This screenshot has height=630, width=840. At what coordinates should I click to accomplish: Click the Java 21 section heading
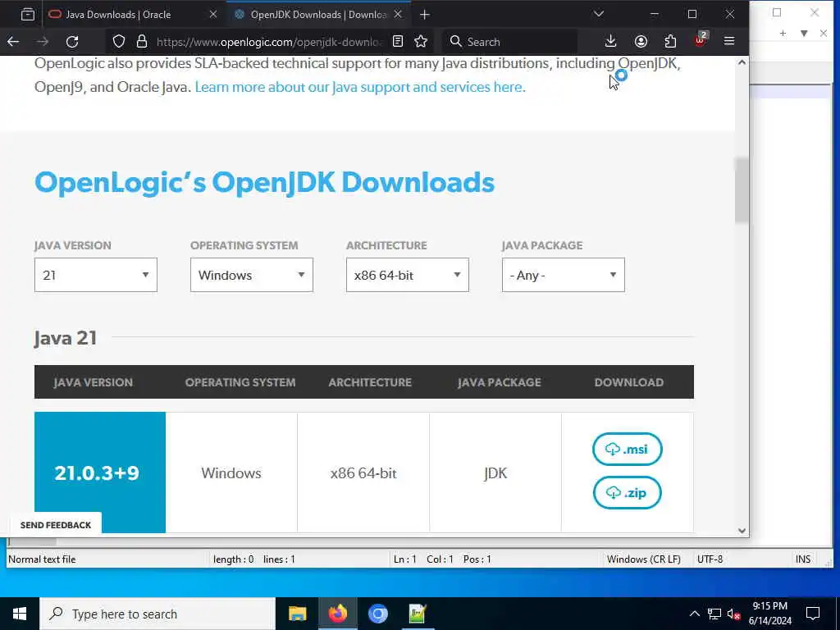coord(66,338)
